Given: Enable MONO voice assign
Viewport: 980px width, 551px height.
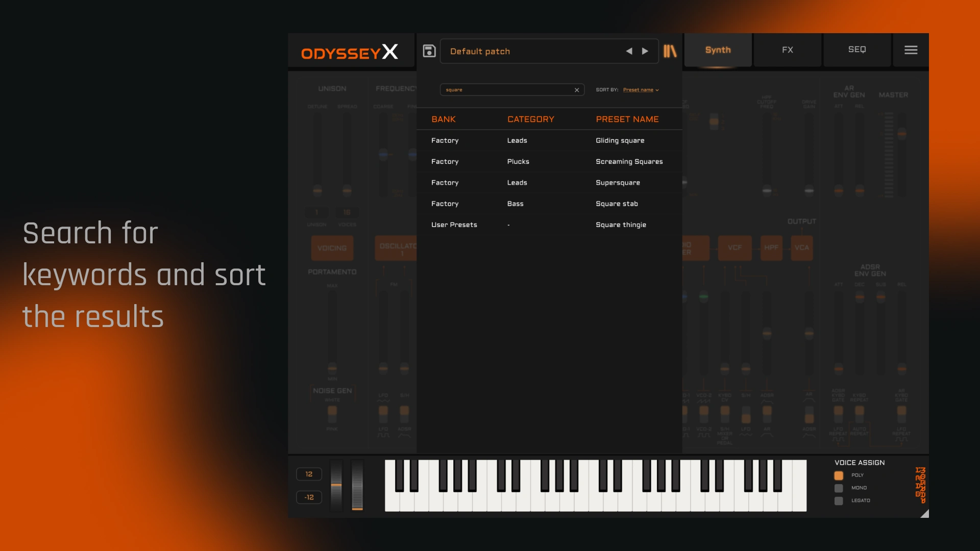Looking at the screenshot, I should tap(838, 488).
